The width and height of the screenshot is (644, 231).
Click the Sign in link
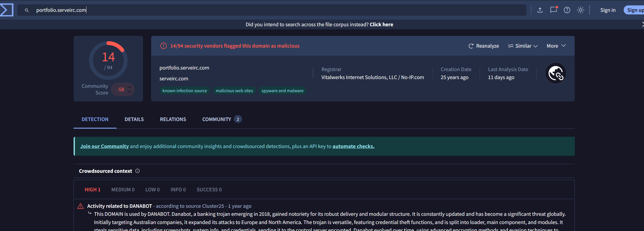(608, 10)
